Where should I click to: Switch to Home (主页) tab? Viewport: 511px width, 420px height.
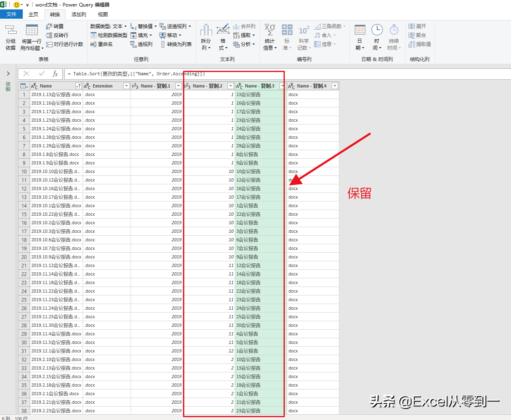click(x=33, y=14)
